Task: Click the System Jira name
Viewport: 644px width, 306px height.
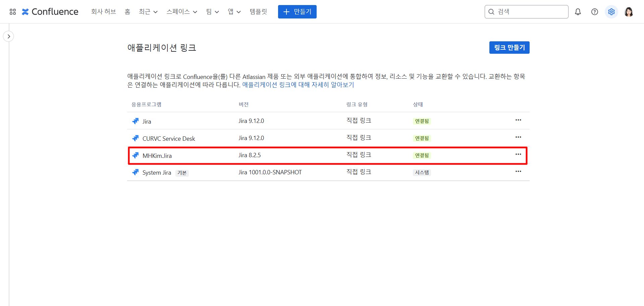Action: tap(157, 173)
